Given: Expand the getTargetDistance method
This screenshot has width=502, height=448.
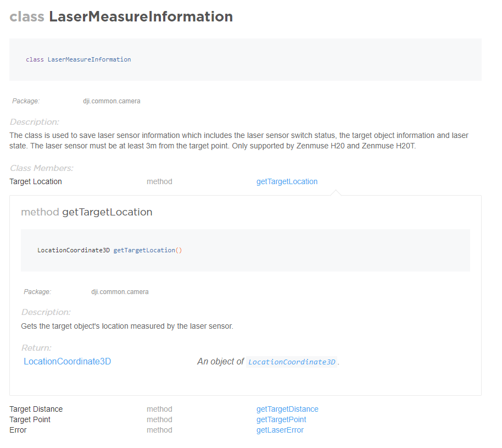Looking at the screenshot, I should [x=287, y=409].
